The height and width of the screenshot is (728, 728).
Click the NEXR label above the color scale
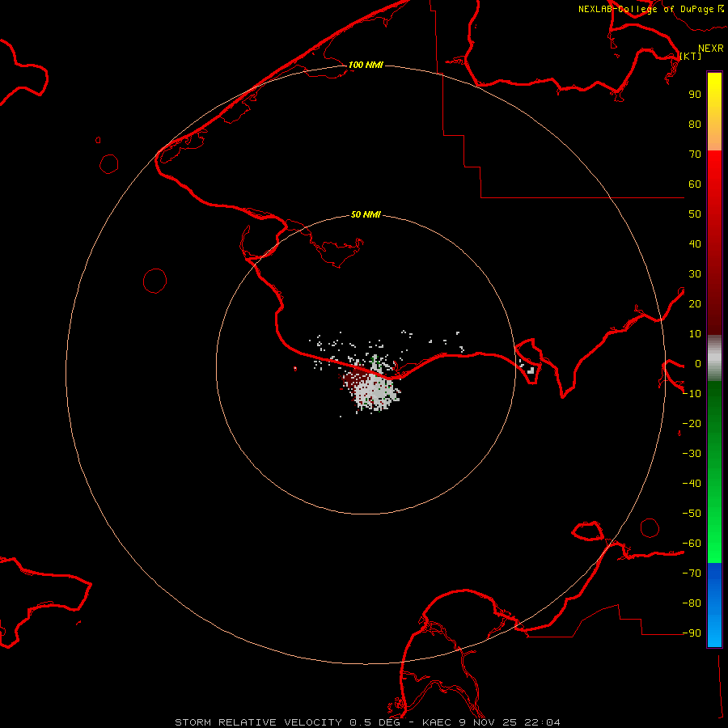coord(711,49)
